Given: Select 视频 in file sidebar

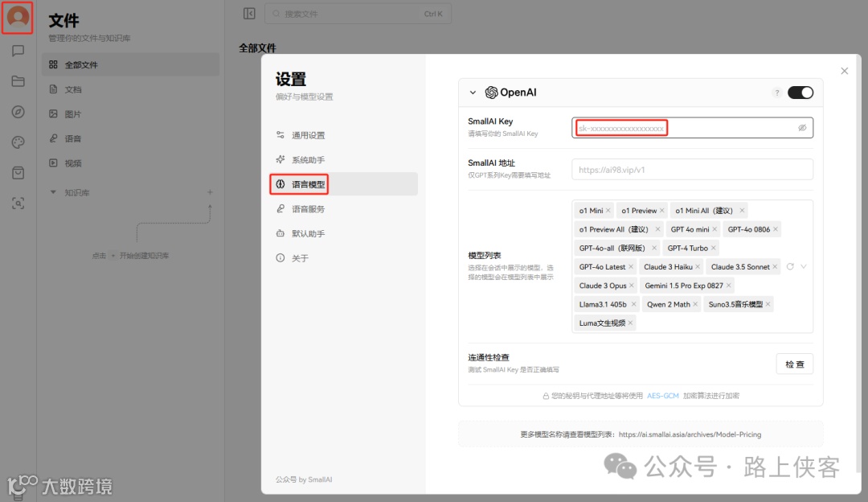Looking at the screenshot, I should pyautogui.click(x=131, y=163).
